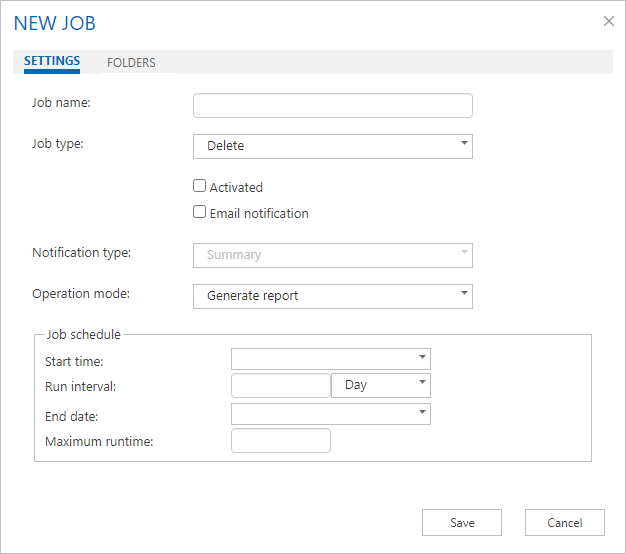Click the Cancel button

[x=564, y=522]
